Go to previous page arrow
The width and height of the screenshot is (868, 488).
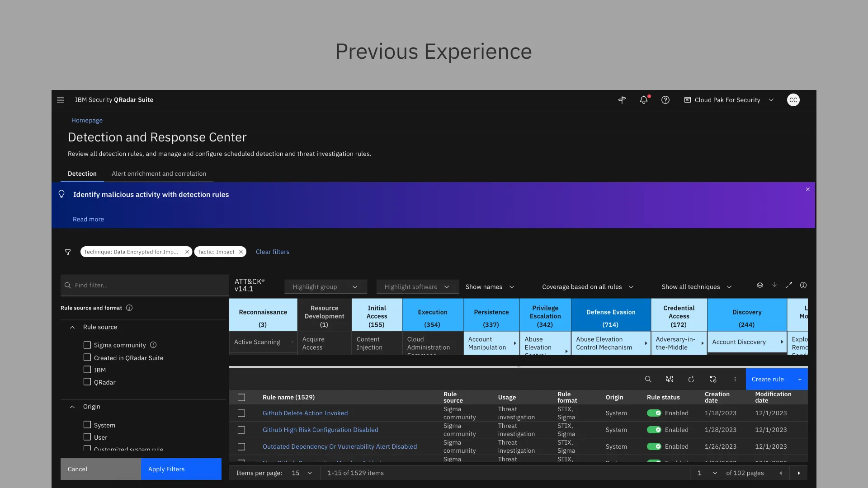[x=781, y=473]
